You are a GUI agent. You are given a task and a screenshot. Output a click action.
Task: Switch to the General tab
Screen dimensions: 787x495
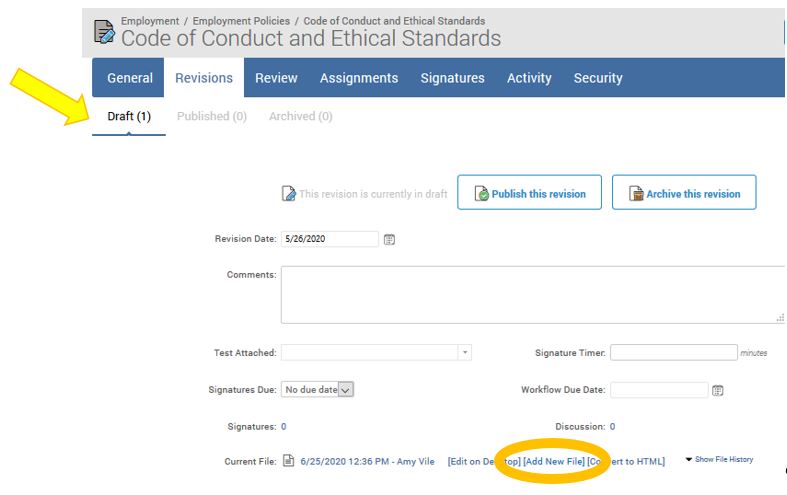coord(129,78)
